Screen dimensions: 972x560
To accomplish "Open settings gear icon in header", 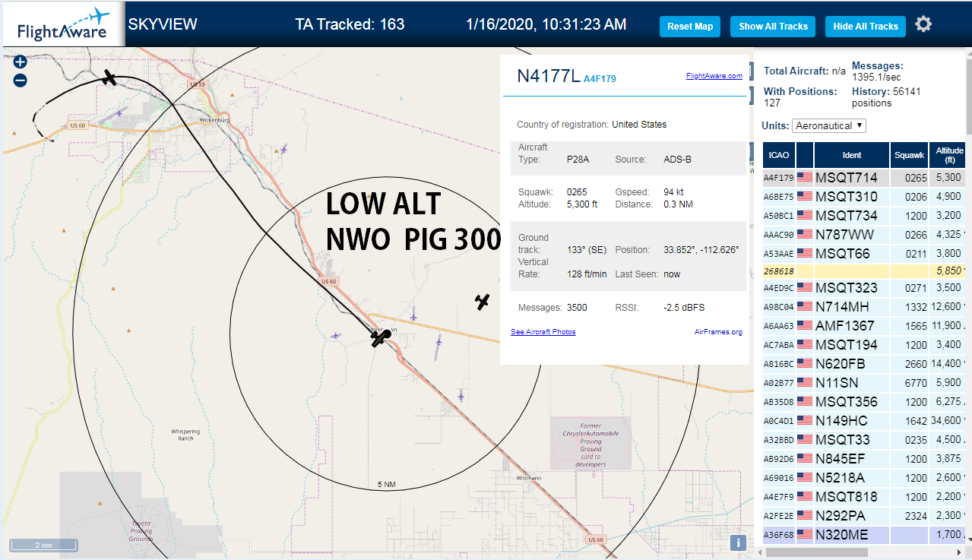I will pos(923,24).
